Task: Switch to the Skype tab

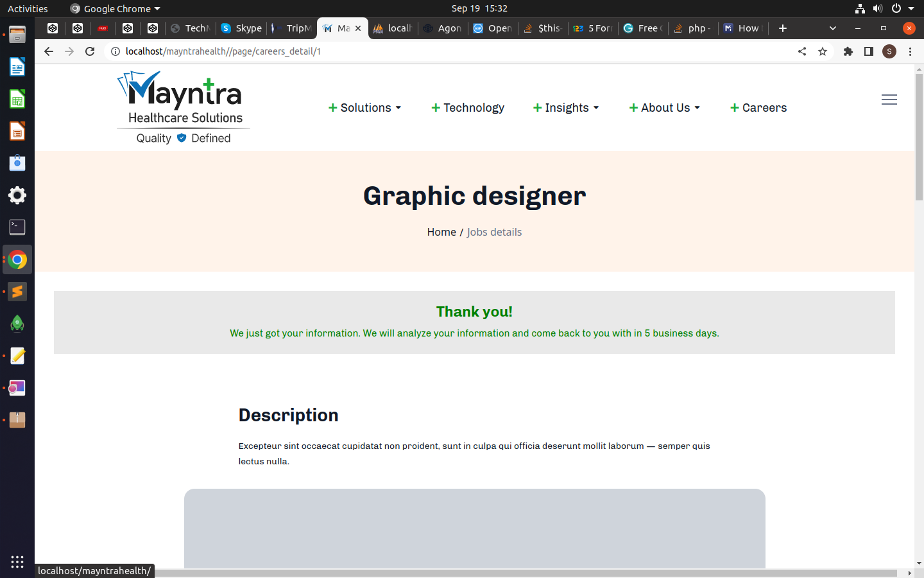Action: click(242, 28)
